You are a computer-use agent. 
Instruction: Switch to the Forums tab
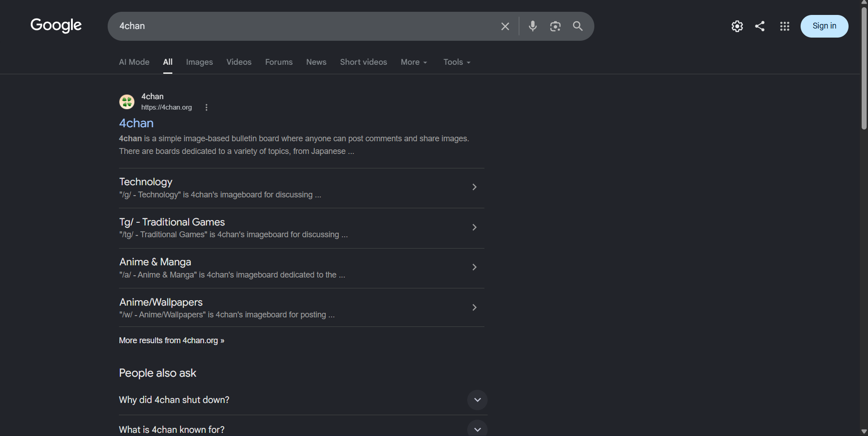pos(279,62)
